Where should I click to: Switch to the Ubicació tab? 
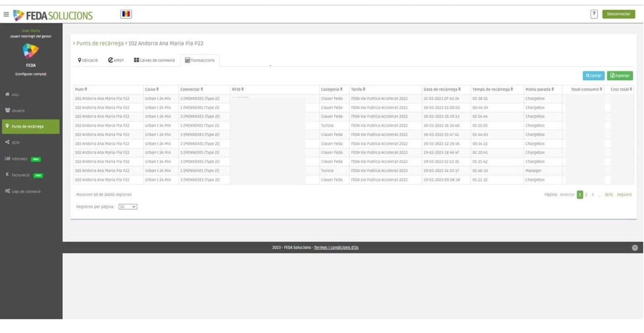click(x=88, y=60)
